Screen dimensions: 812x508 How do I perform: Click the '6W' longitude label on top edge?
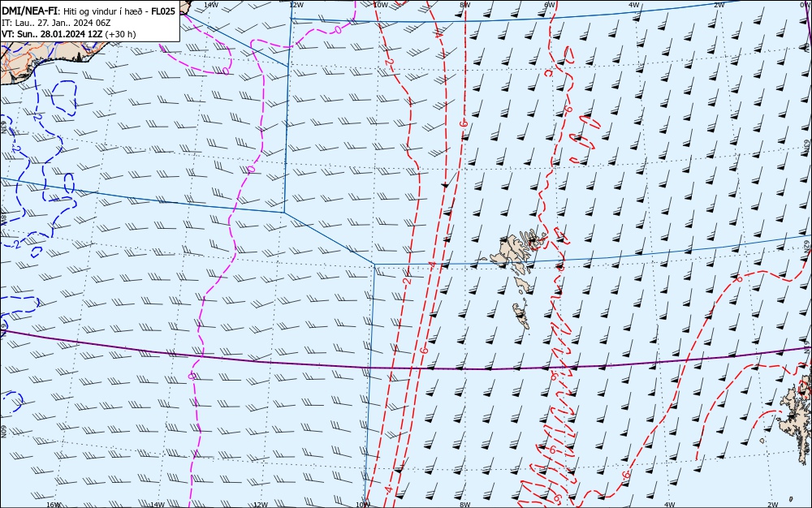(549, 5)
